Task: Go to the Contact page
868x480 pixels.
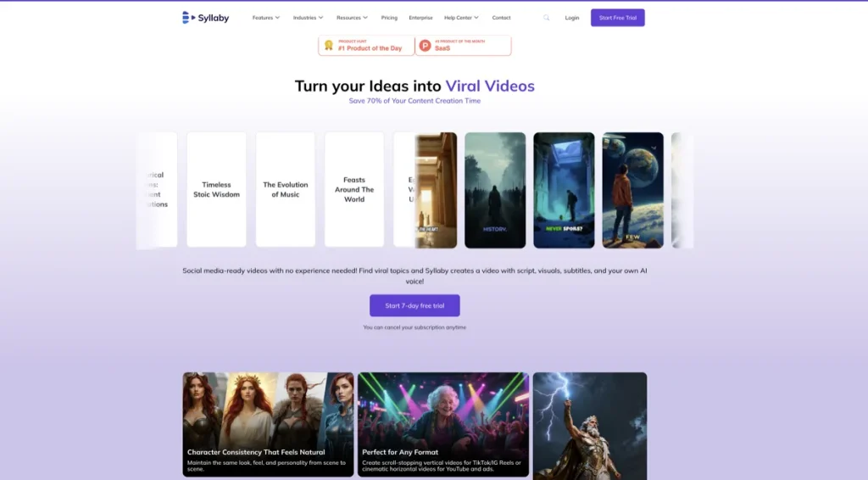Action: pos(502,18)
